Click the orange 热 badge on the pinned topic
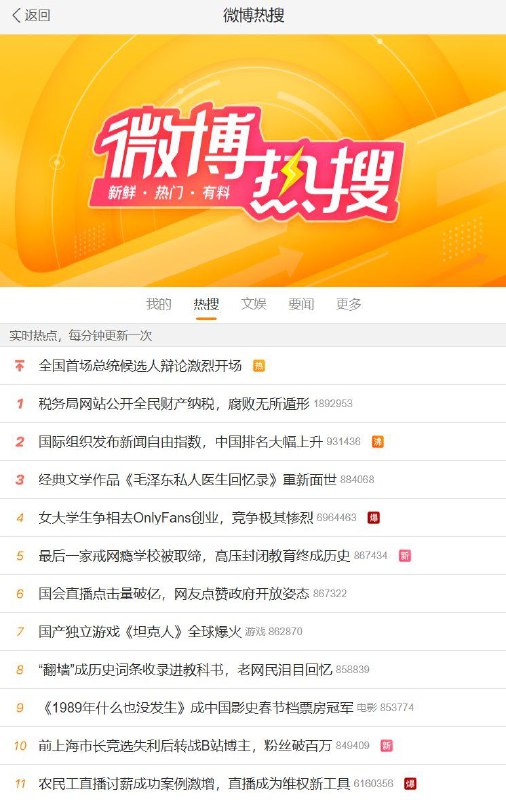Viewport: 506px width, 800px height. tap(259, 366)
